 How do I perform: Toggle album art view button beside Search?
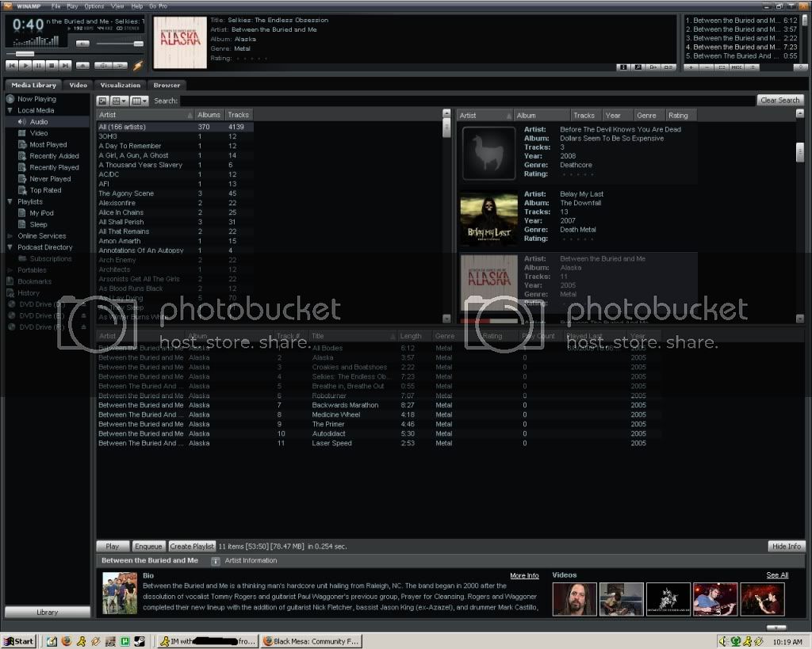point(102,101)
